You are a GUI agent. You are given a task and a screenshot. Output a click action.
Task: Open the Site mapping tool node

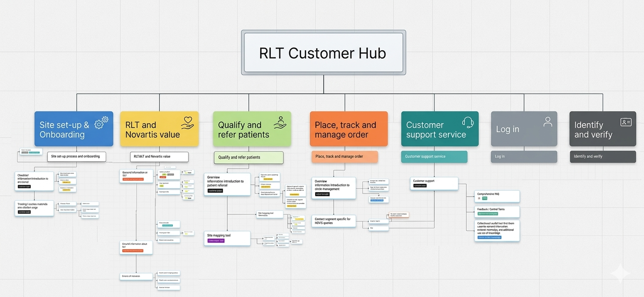227,238
